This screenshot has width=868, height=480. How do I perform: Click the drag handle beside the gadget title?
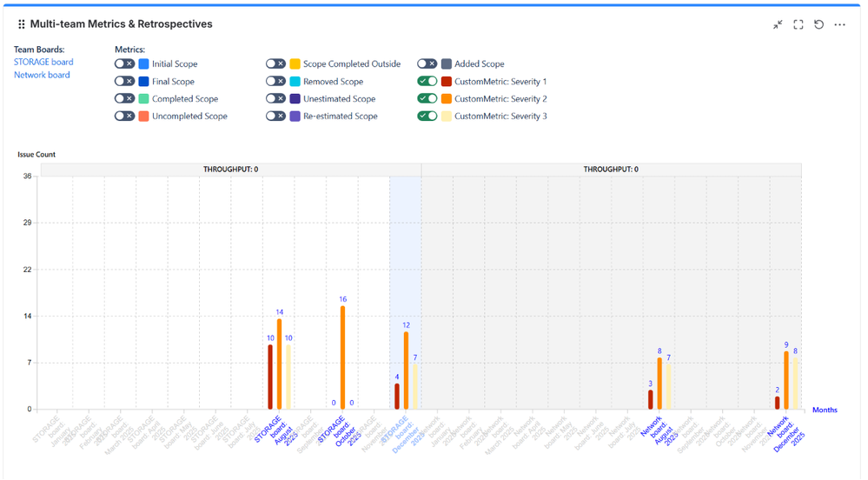21,24
